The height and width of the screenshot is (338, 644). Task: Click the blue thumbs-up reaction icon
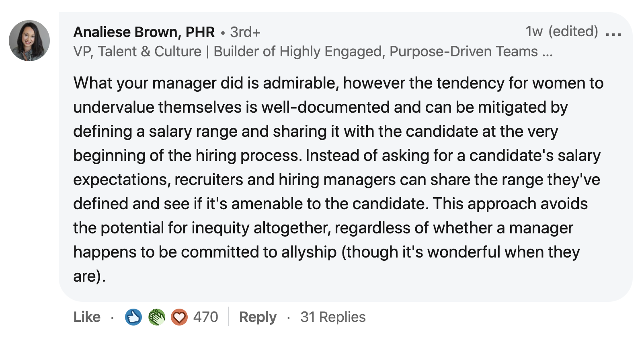click(133, 317)
